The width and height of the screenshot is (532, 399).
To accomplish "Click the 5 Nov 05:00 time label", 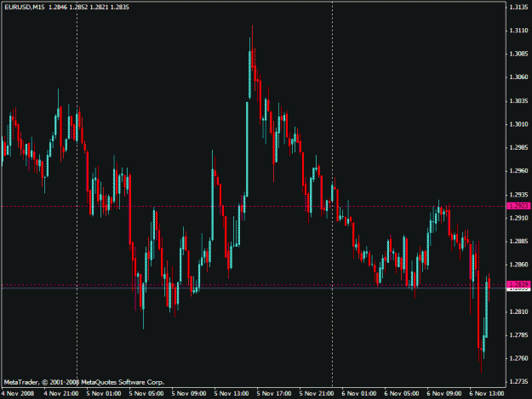I will (146, 394).
